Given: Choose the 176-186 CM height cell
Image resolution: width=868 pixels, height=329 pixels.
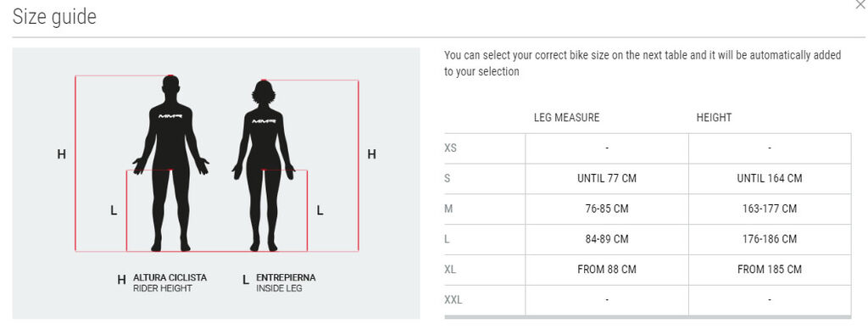Looking at the screenshot, I should pyautogui.click(x=770, y=239).
